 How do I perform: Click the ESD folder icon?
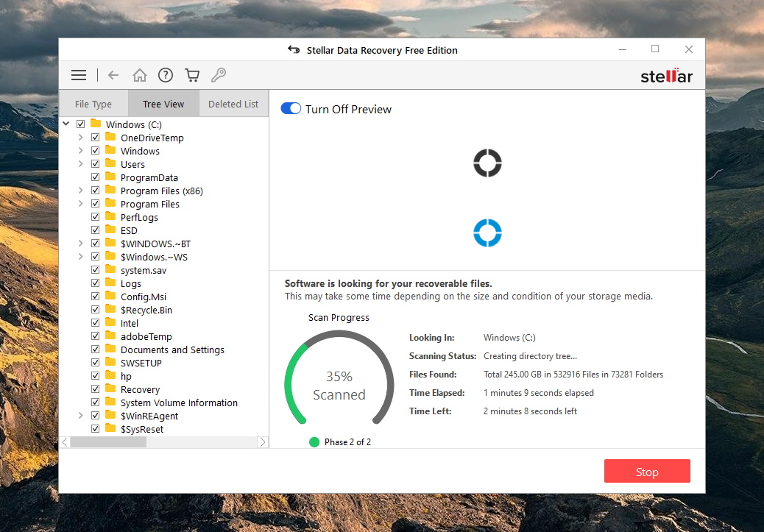110,230
